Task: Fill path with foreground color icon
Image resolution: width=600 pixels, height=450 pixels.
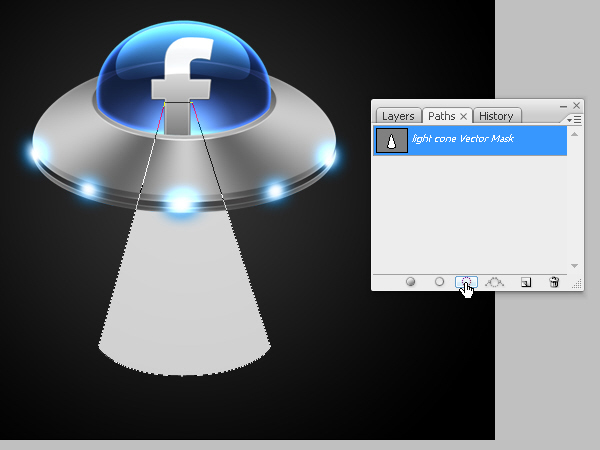Action: click(410, 282)
